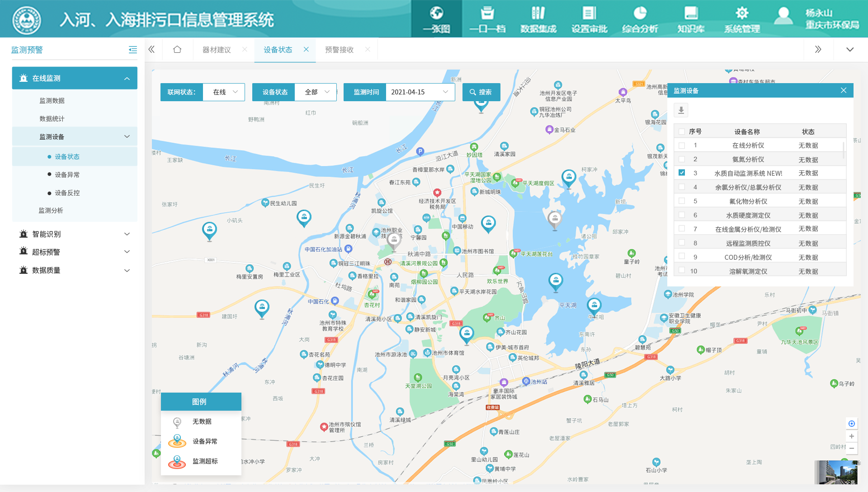Screen dimensions: 868x492
Task: Click the device marker near 平天湖
Action: click(x=556, y=282)
